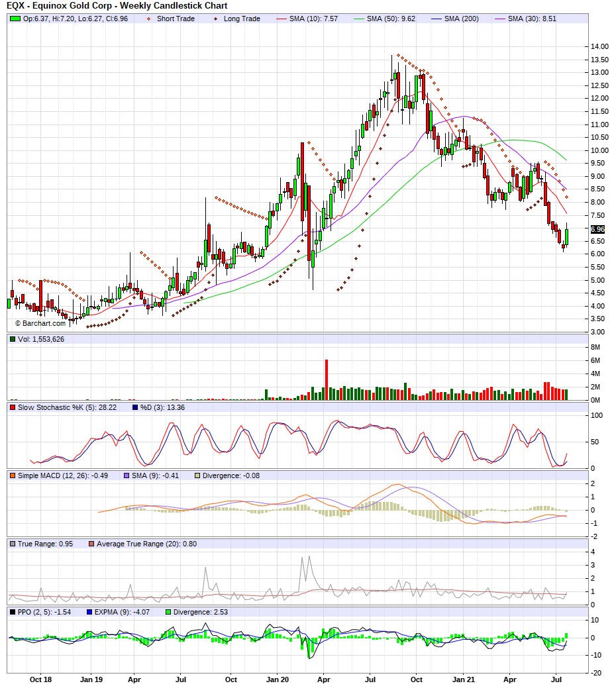Click the Jan 19 date axis label

91,679
